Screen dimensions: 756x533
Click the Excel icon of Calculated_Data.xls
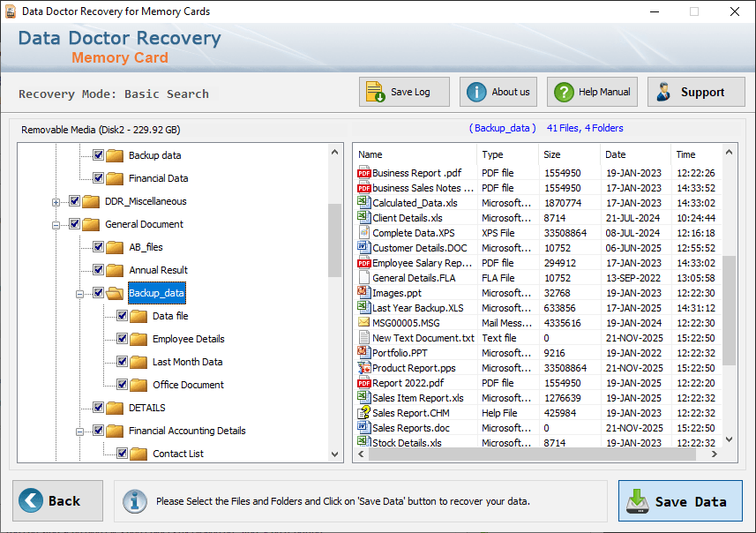pyautogui.click(x=363, y=202)
